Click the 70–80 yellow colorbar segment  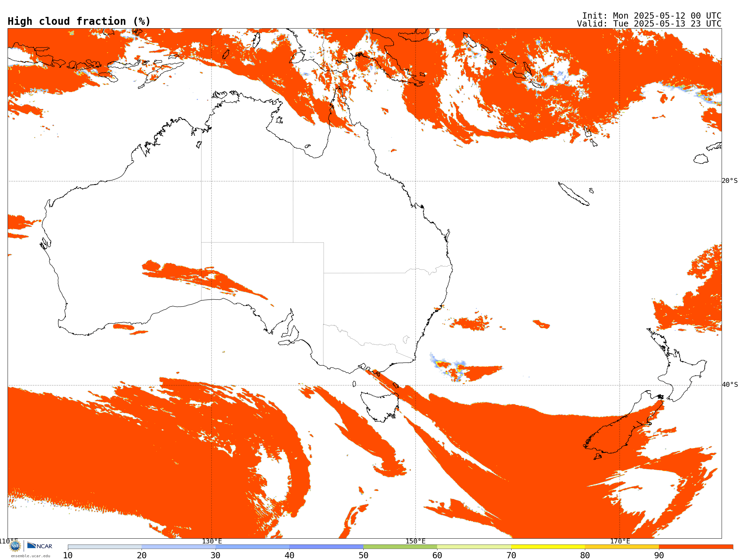(x=548, y=547)
